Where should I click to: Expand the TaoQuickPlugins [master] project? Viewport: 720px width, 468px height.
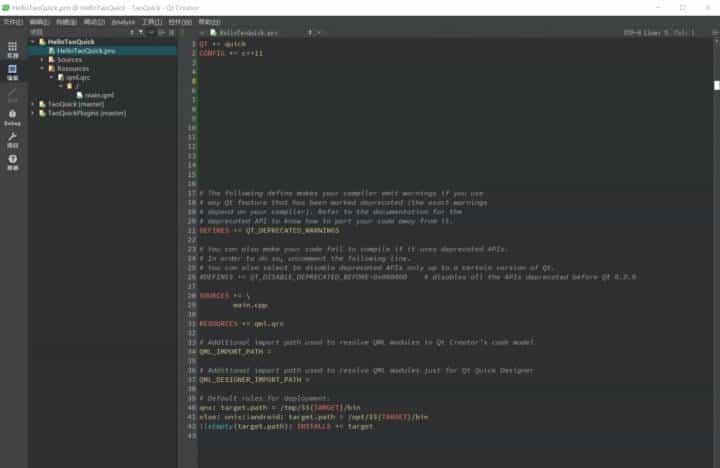click(33, 113)
